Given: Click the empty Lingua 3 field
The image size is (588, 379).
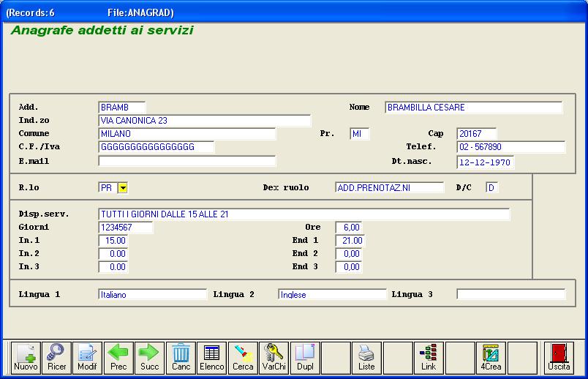Looking at the screenshot, I should coord(511,294).
